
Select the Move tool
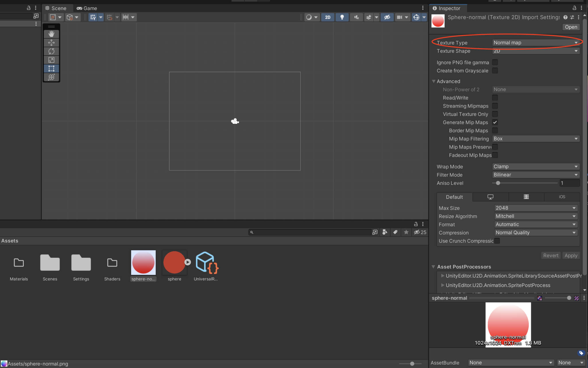51,42
